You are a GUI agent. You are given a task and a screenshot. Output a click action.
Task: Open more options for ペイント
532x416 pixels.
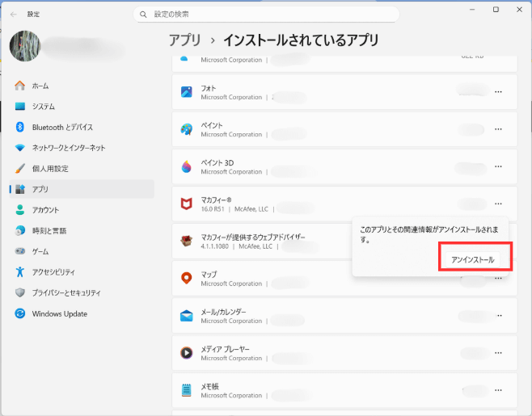[x=498, y=129]
